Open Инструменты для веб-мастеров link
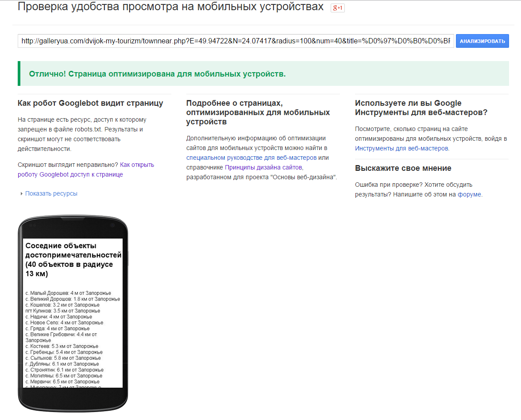This screenshot has height=420, width=521. (402, 148)
